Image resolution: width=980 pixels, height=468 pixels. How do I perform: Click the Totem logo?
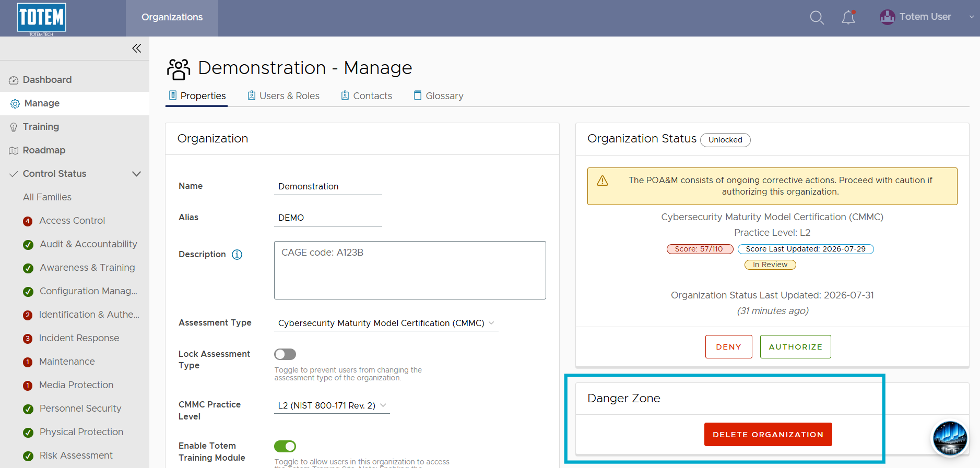(42, 19)
